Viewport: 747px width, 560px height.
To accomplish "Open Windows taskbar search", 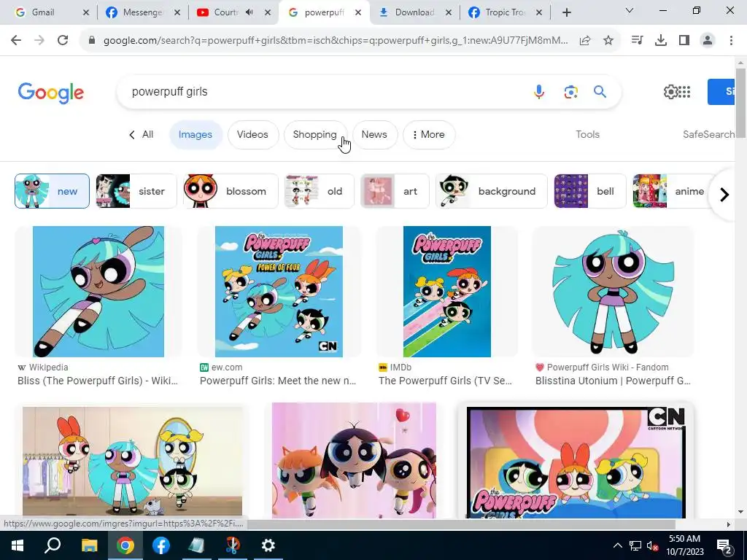I will pyautogui.click(x=53, y=545).
